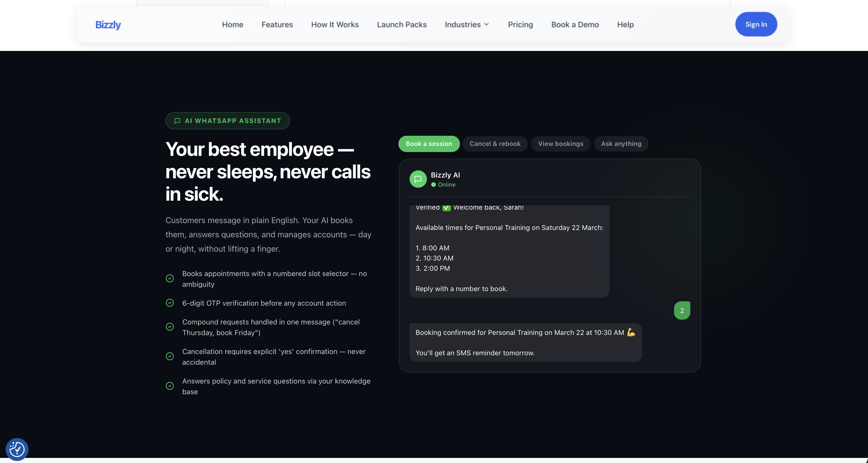Expand the Industries dropdown menu
The width and height of the screenshot is (868, 463).
tap(463, 25)
